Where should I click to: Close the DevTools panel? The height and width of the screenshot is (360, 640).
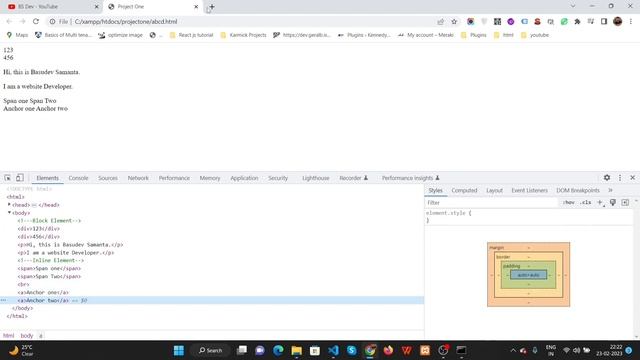coord(633,178)
